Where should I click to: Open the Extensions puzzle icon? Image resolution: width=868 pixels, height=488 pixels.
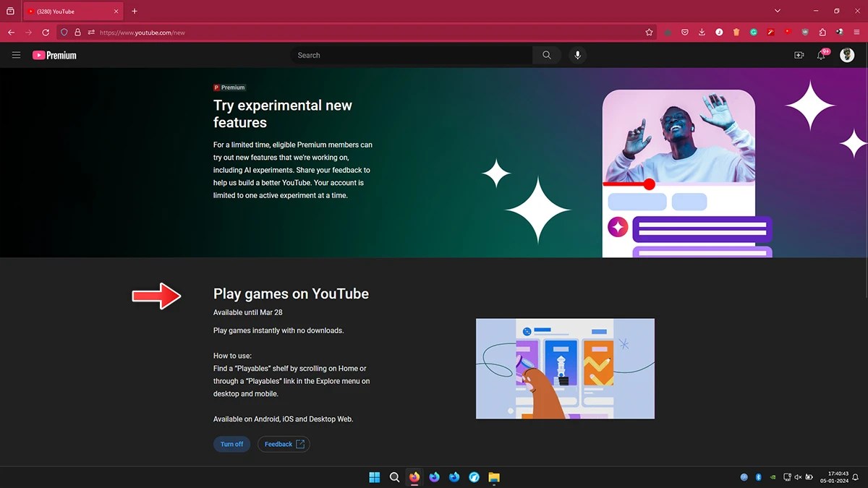(x=822, y=33)
